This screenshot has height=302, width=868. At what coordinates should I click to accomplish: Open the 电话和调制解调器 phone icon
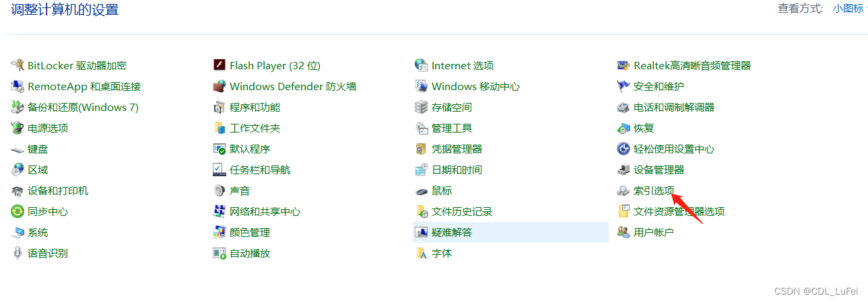623,107
